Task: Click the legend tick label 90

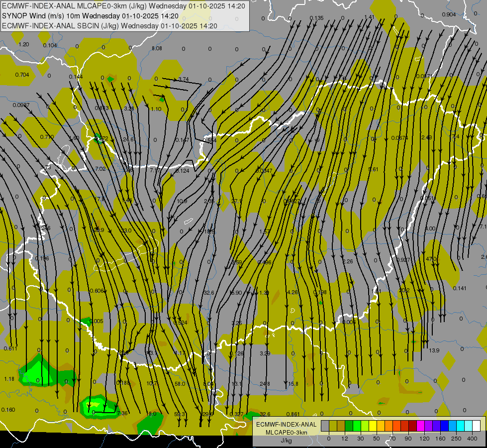Action: tap(408, 439)
